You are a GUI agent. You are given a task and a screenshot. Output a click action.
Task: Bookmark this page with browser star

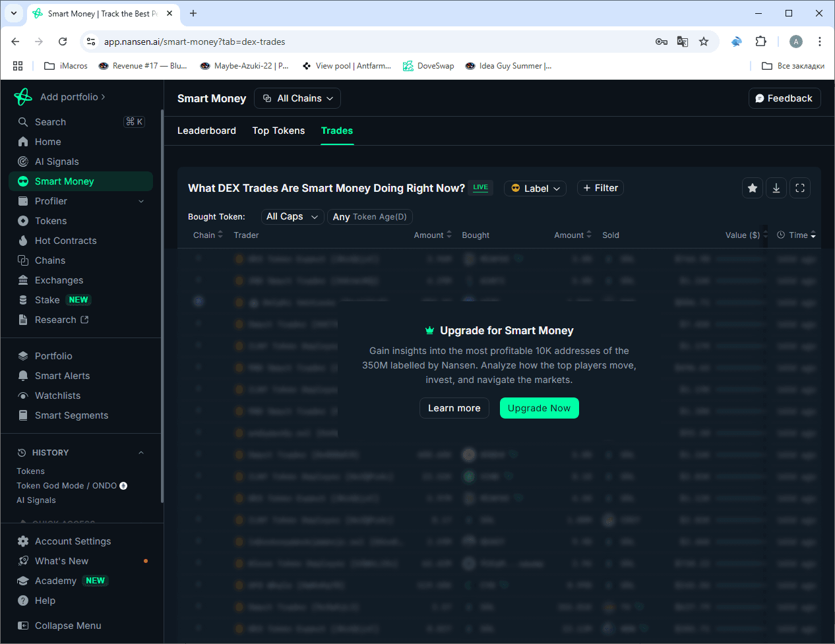704,42
